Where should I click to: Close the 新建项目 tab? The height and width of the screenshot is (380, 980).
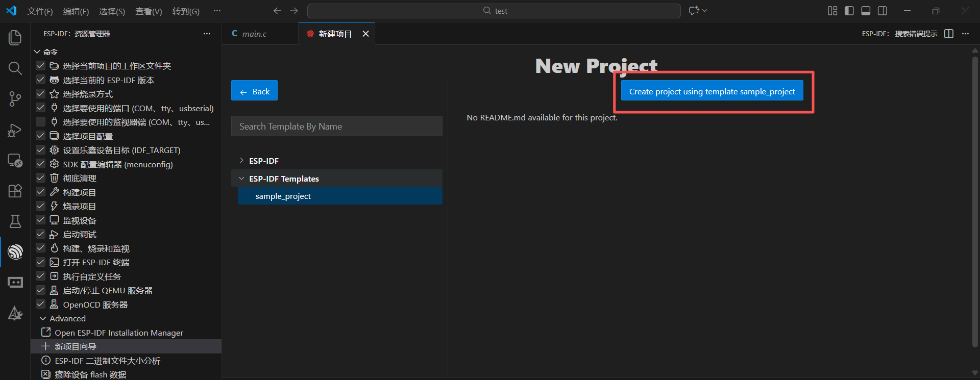click(365, 34)
